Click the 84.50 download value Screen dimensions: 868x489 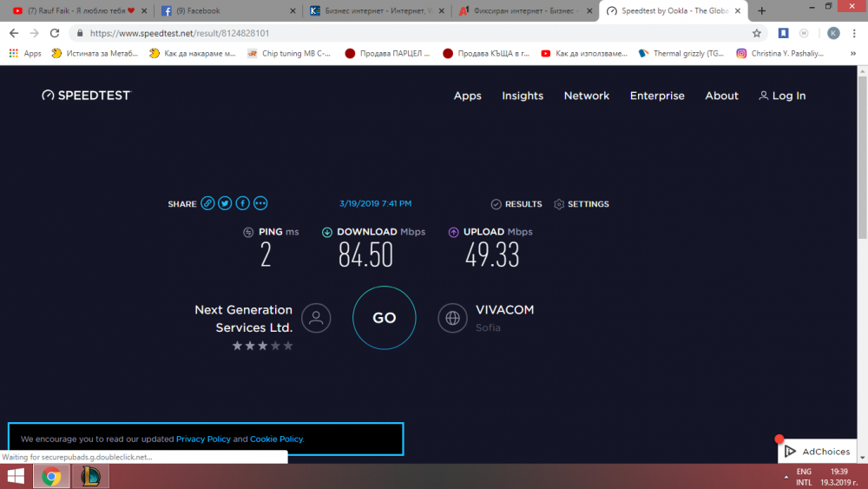point(365,254)
